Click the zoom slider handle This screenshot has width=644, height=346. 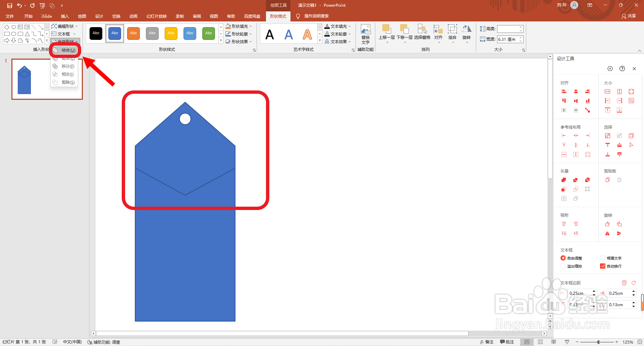[598, 342]
